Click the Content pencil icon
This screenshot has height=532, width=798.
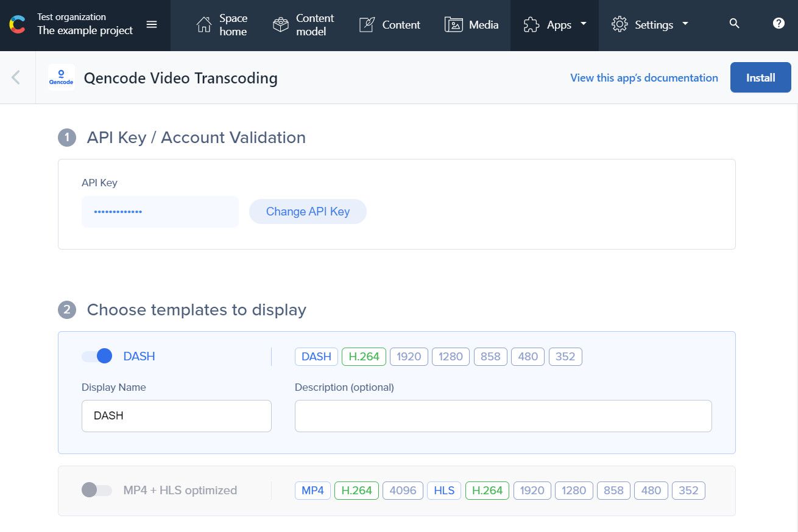click(367, 25)
